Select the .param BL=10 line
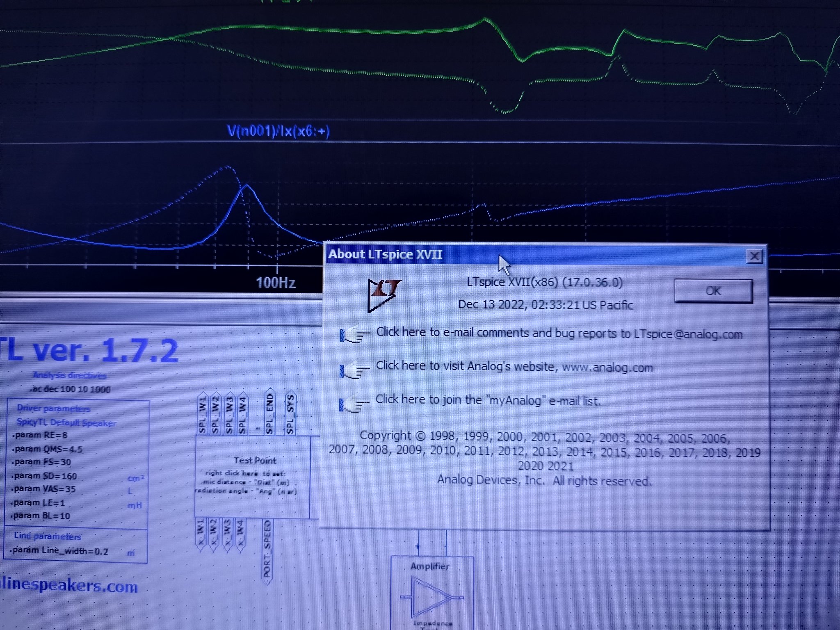This screenshot has height=630, width=840. point(41,516)
